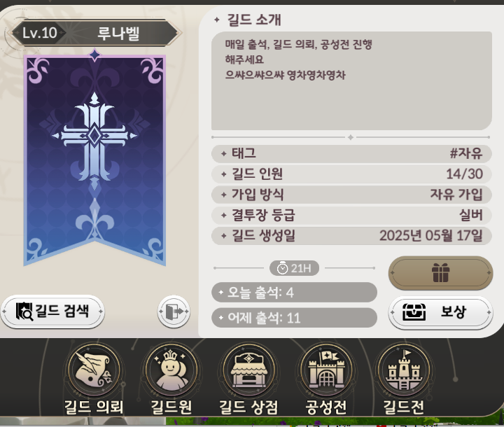The width and height of the screenshot is (504, 427).
Task: Click the 오늘 출석: 4 bar
Action: point(294,293)
